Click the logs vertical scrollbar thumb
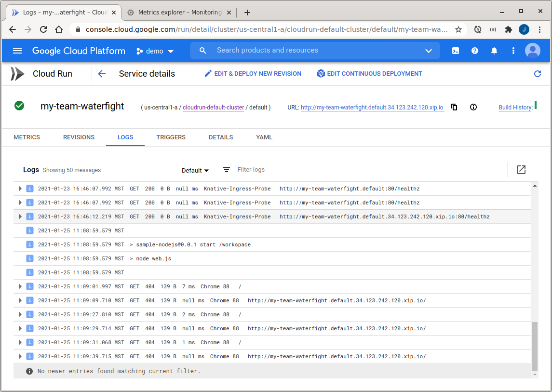The image size is (552, 392). pyautogui.click(x=534, y=346)
